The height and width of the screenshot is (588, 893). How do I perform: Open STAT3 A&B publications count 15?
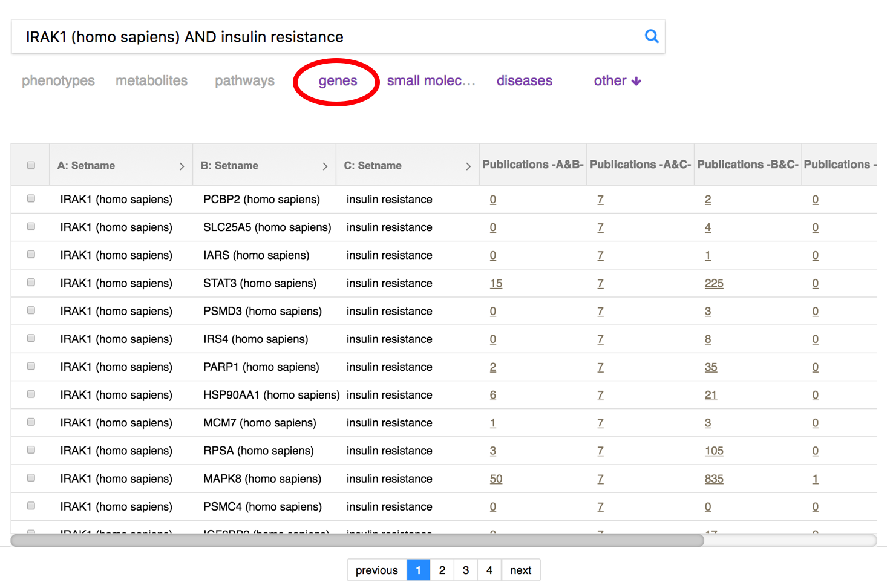coord(496,283)
